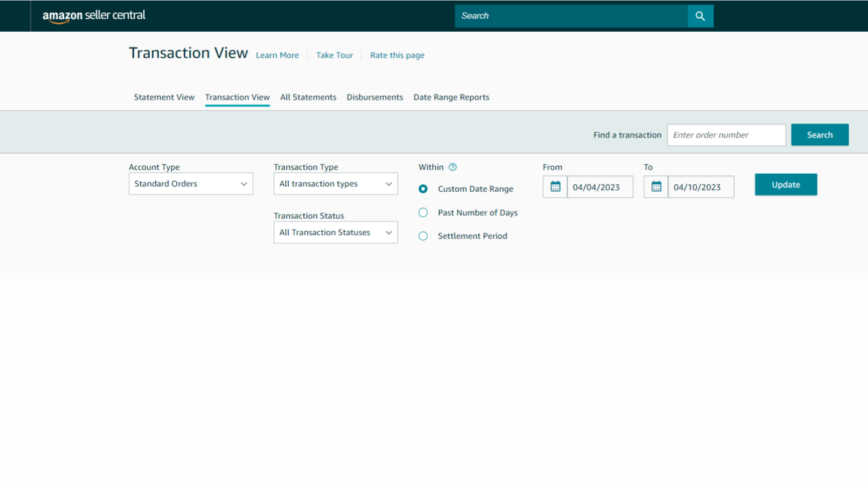Image resolution: width=868 pixels, height=488 pixels.
Task: Open the Transaction Type dropdown
Action: pyautogui.click(x=335, y=184)
